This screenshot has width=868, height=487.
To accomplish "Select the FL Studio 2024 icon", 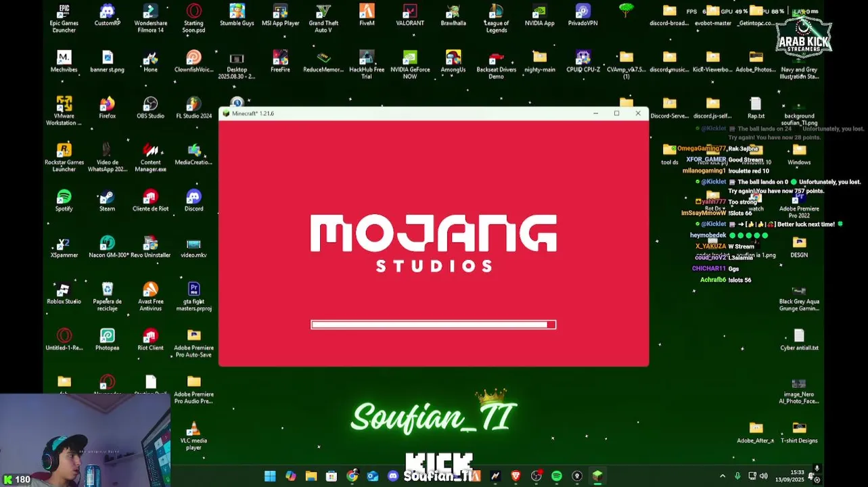I will (x=193, y=108).
